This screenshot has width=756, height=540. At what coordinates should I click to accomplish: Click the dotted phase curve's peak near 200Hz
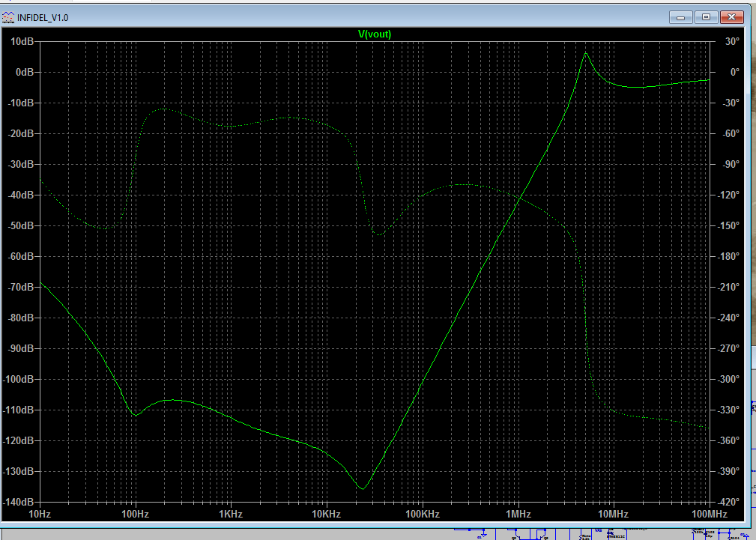[x=164, y=109]
